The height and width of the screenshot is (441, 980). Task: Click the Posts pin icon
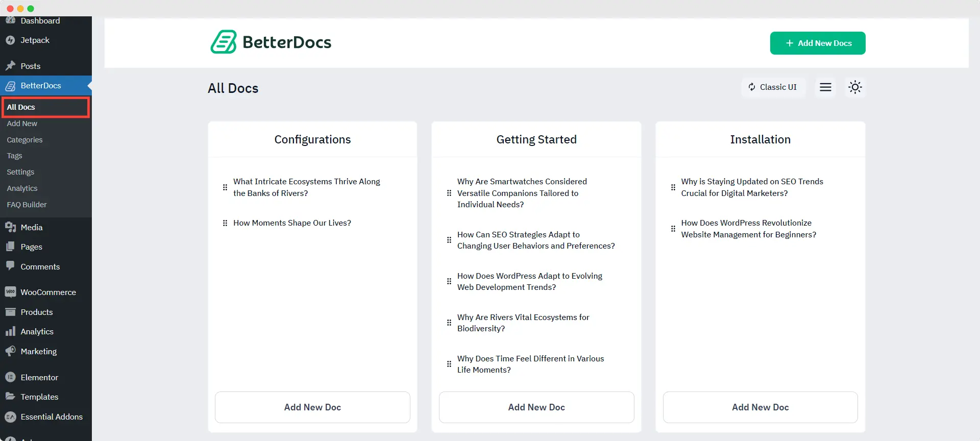point(10,66)
